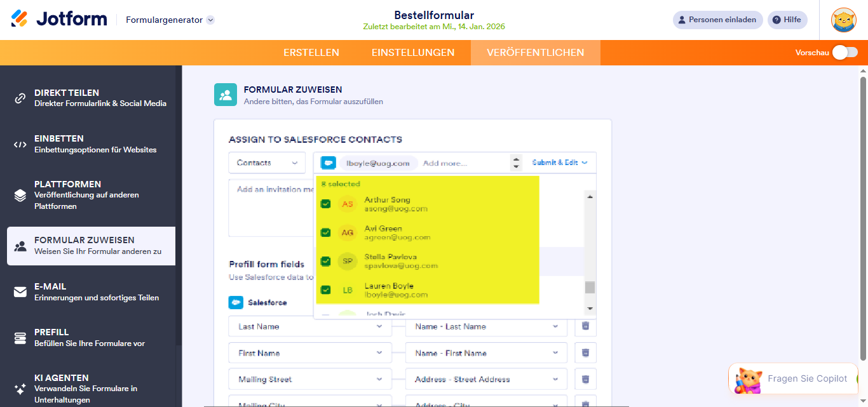Click Arthur Song's AS avatar
The height and width of the screenshot is (407, 868).
(348, 204)
